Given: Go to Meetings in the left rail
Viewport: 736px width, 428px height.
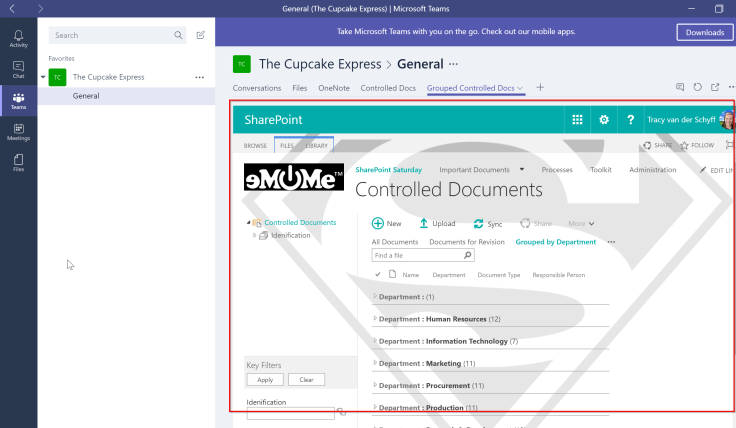Looking at the screenshot, I should click(x=18, y=131).
